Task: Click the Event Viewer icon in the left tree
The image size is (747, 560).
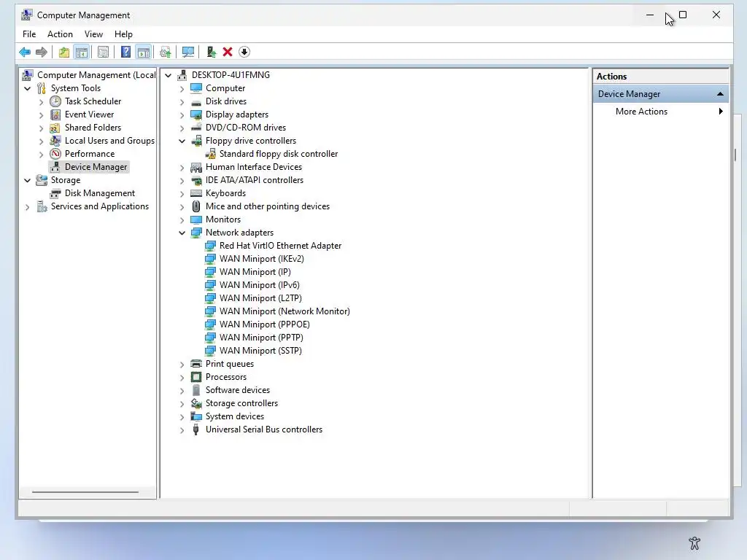Action: point(55,114)
